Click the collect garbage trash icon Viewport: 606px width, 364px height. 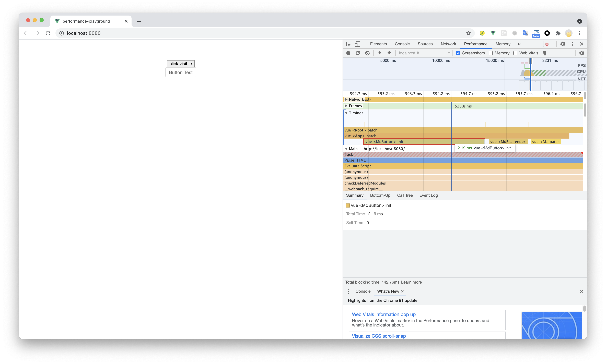tap(545, 53)
